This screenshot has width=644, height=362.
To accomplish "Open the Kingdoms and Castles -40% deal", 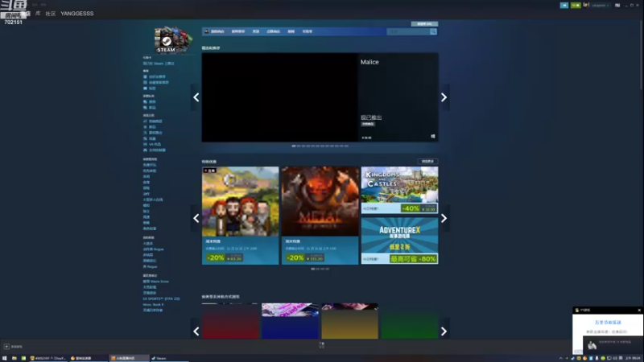I will point(399,190).
